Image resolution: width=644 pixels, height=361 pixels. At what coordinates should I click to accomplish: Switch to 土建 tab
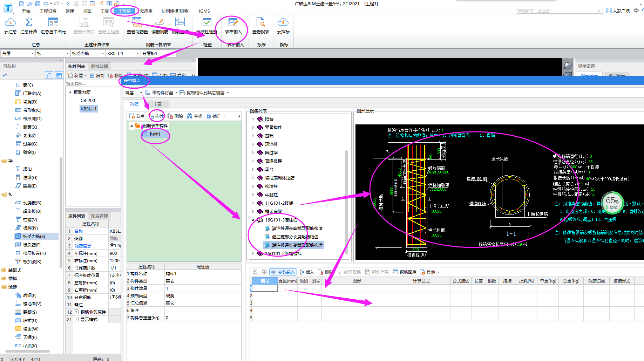pyautogui.click(x=157, y=104)
